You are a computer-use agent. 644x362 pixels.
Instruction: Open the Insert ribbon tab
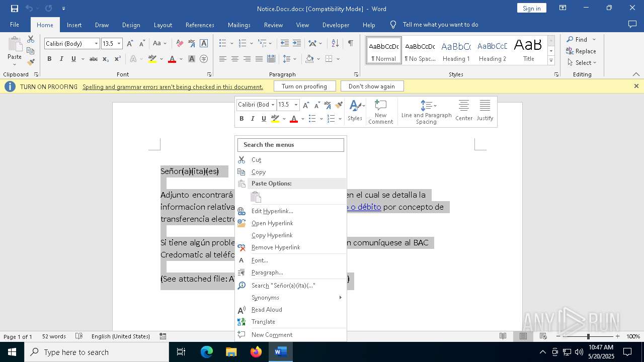(74, 25)
